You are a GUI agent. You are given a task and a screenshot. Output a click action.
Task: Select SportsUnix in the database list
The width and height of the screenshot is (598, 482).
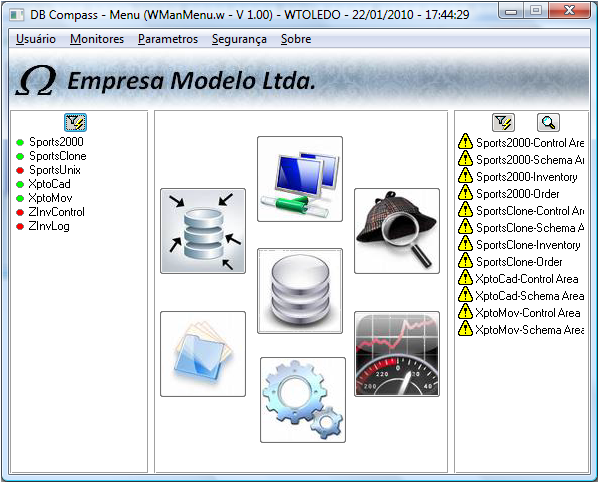(x=55, y=170)
